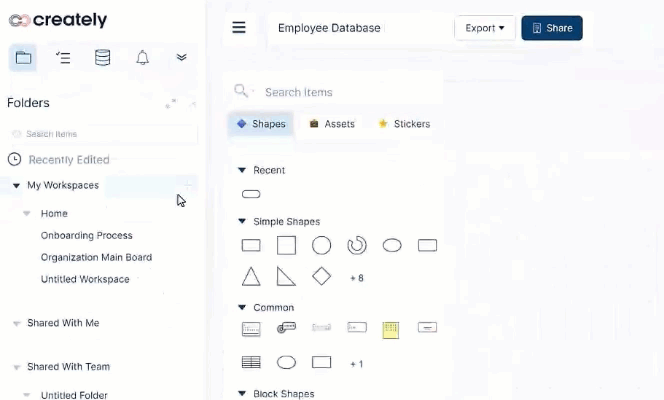664x400 pixels.
Task: Expand more sidebar options double chevron
Action: click(181, 58)
